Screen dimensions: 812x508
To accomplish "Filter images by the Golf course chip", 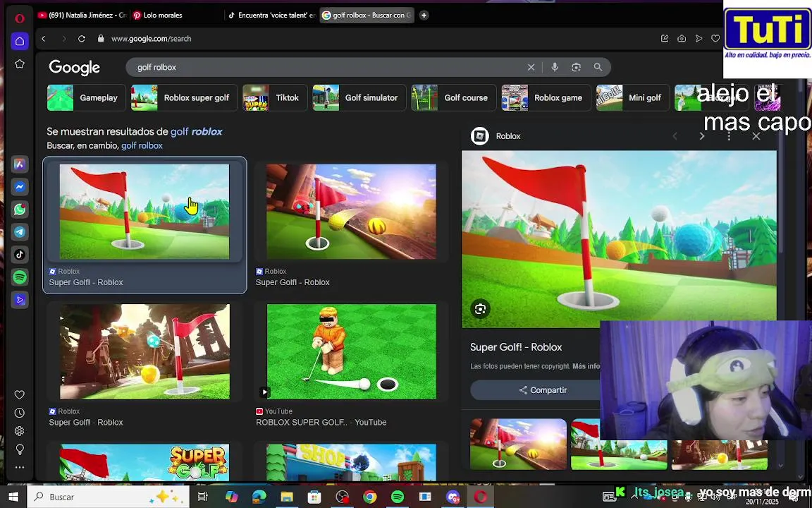I will 454,97.
